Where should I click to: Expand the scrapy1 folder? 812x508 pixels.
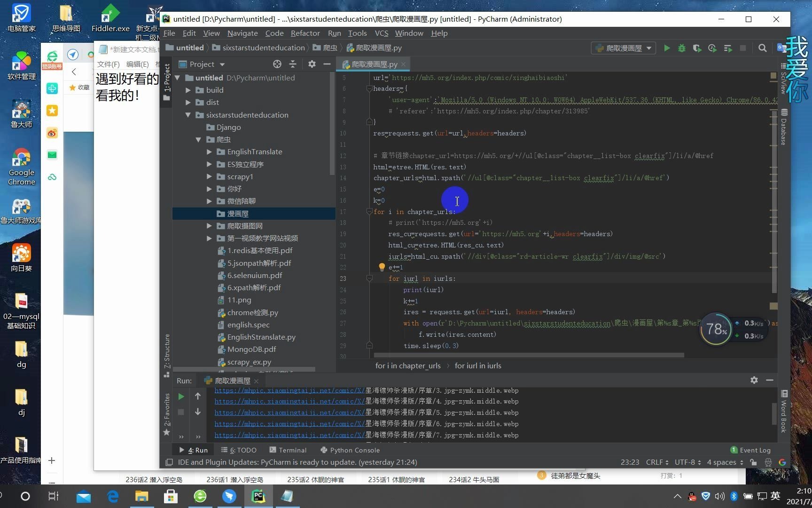209,177
